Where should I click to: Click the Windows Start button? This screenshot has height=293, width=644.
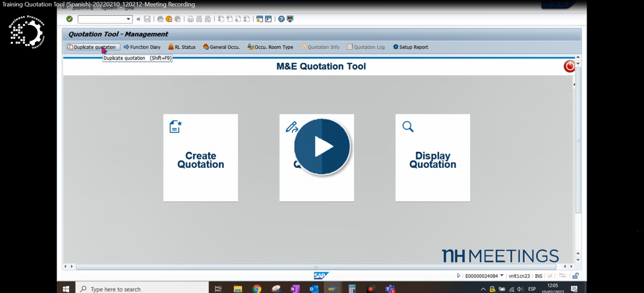point(66,289)
